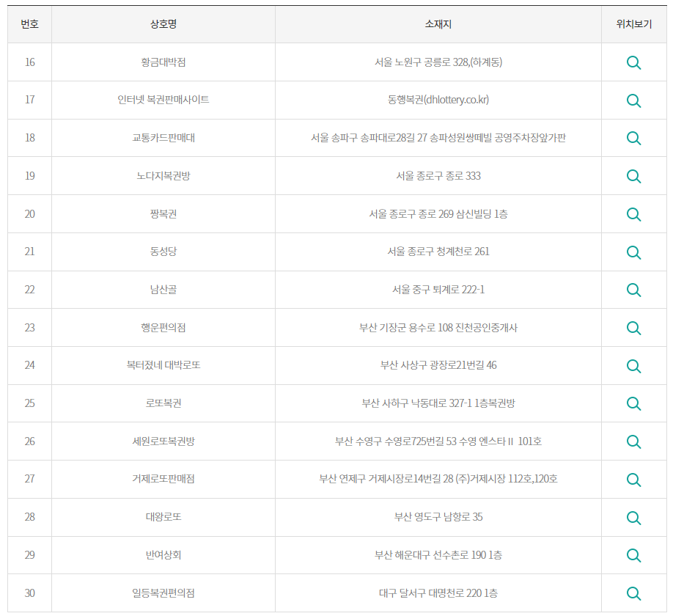Select store name 짱복권
Viewport: 673px width, 616px height.
click(x=163, y=214)
